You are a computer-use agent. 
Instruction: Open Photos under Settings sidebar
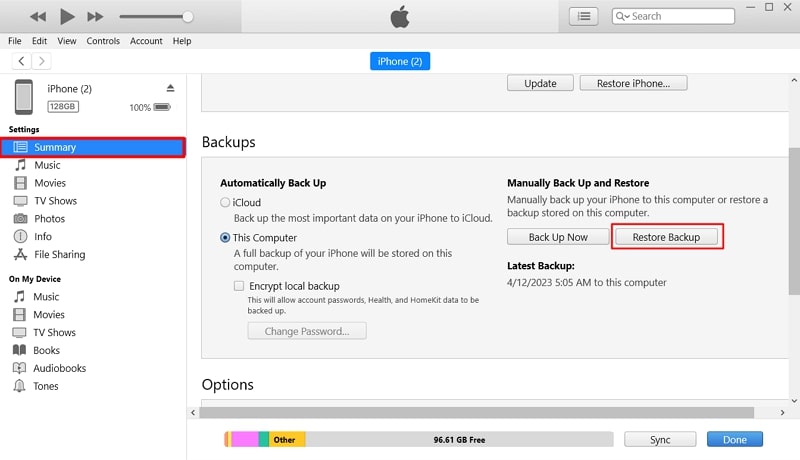point(48,219)
